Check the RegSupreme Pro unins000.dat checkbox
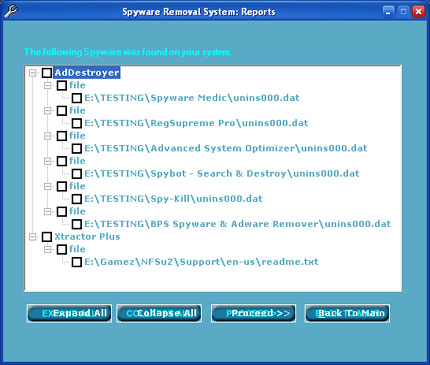430x365 pixels. [x=77, y=123]
